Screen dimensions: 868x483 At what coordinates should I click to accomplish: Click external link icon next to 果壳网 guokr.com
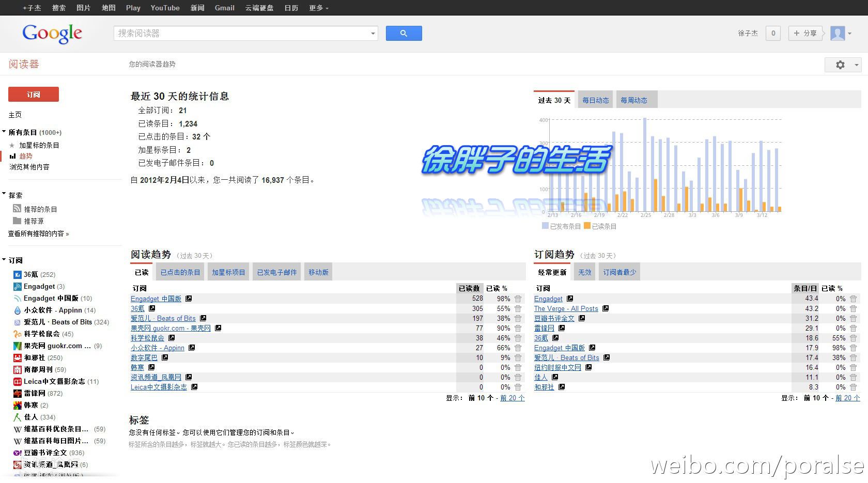click(x=218, y=328)
